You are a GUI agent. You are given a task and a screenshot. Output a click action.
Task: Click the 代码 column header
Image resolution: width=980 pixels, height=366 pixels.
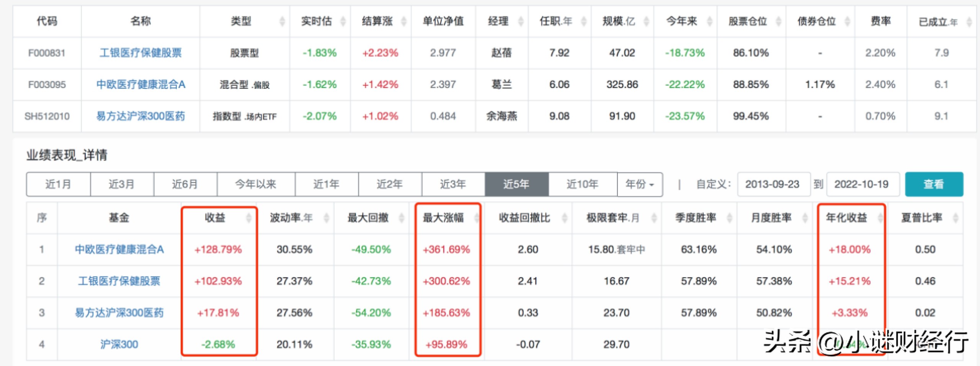(47, 21)
